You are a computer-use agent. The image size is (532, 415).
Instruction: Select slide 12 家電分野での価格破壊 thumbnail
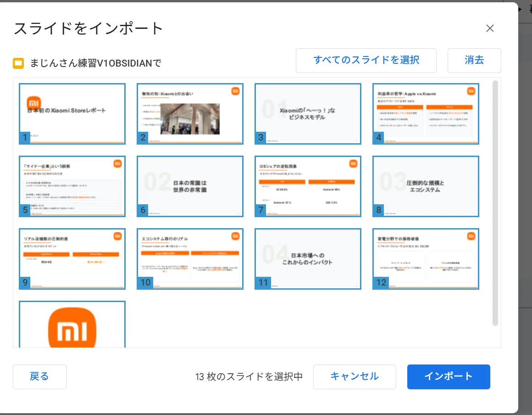tap(426, 259)
